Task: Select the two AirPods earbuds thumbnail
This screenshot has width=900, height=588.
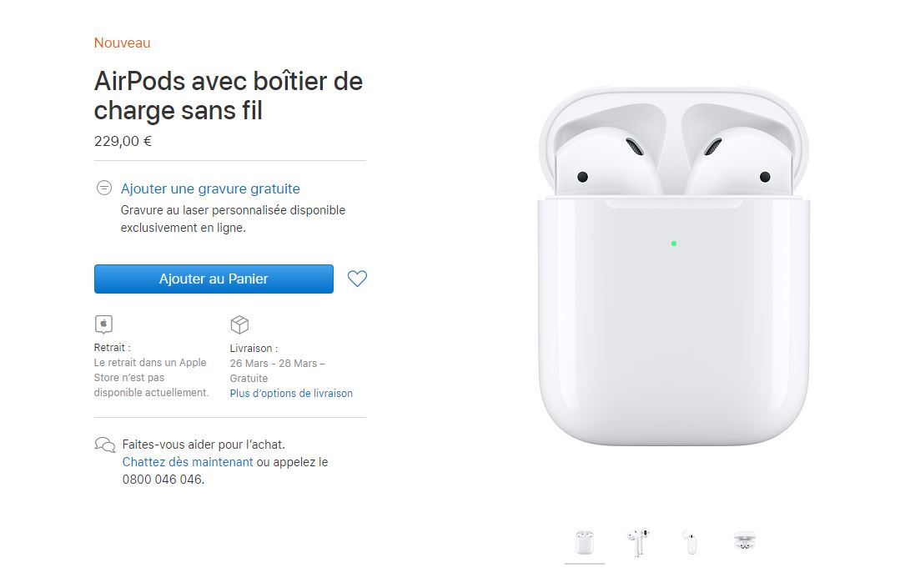Action: coord(638,542)
